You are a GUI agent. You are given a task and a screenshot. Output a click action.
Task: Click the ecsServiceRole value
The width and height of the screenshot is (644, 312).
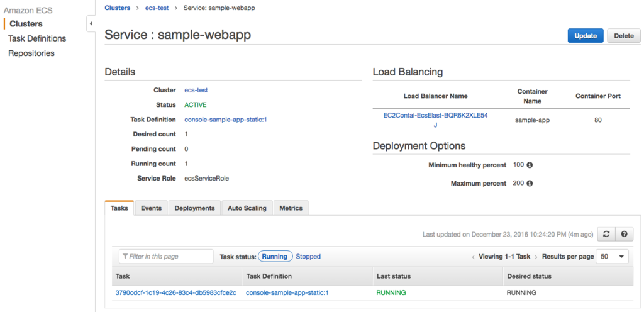[206, 179]
